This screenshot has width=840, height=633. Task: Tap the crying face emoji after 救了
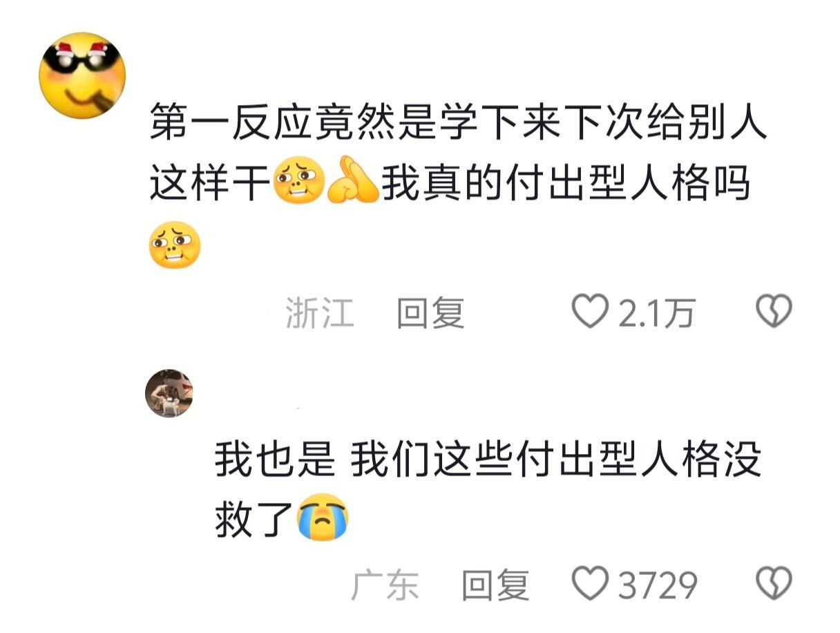click(x=323, y=518)
